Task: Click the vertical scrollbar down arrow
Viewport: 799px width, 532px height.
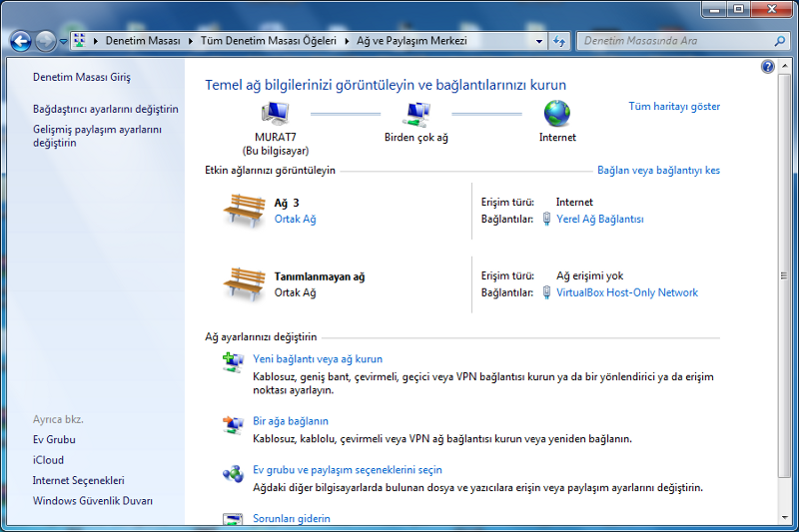Action: pos(784,517)
